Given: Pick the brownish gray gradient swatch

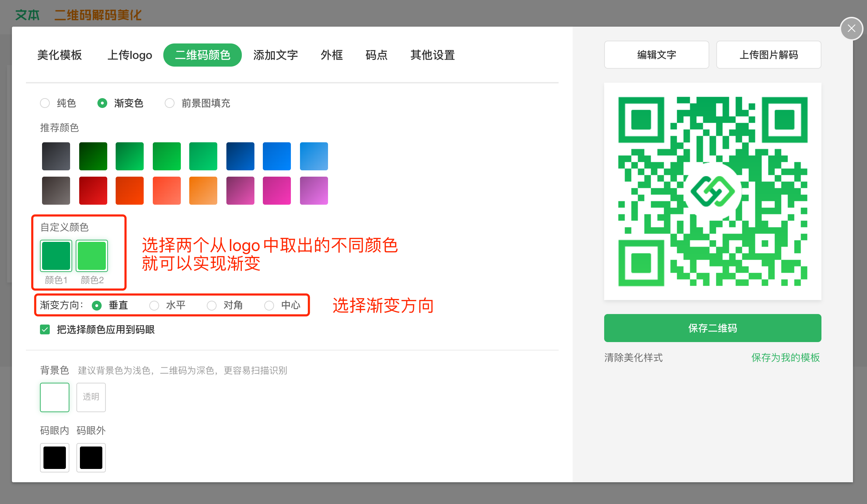Looking at the screenshot, I should click(56, 191).
